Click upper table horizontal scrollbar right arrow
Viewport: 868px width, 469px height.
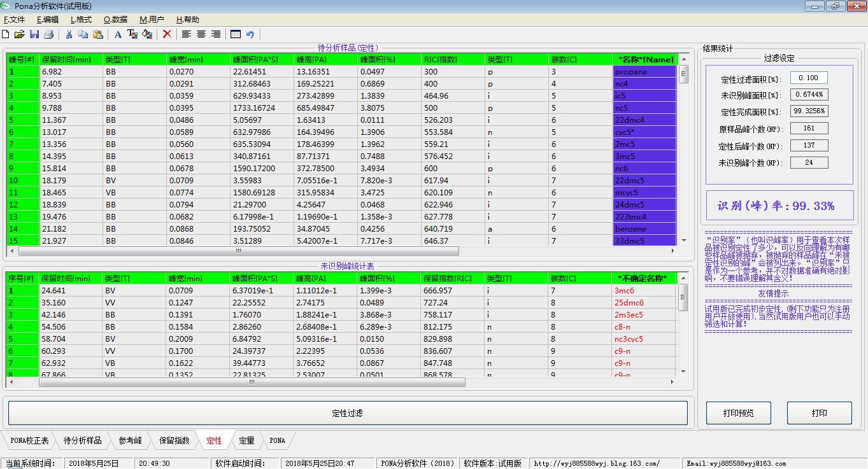coord(673,251)
